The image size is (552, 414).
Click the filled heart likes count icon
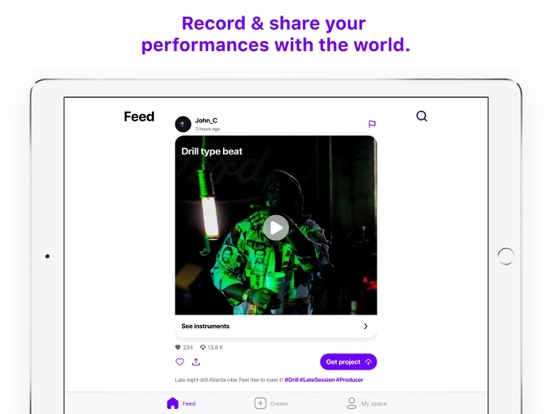[x=178, y=347]
